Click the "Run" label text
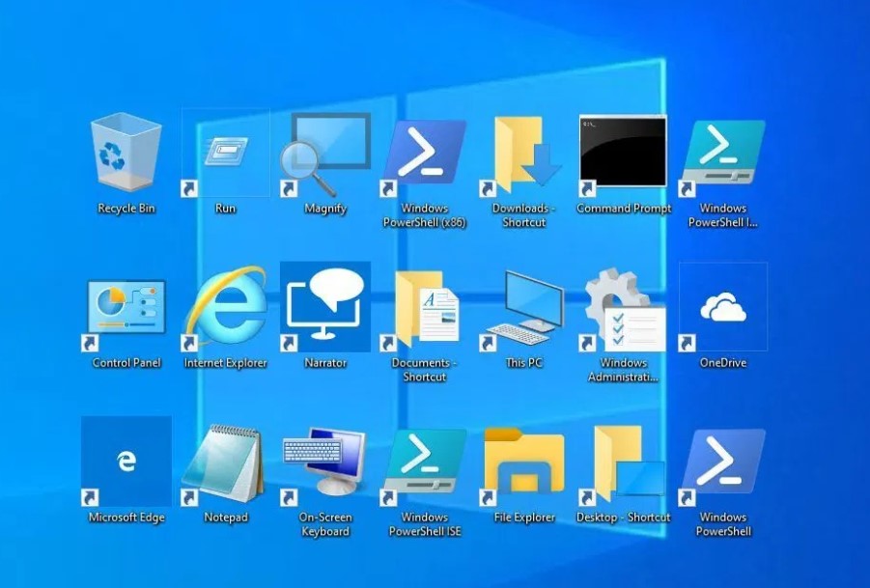Viewport: 870px width, 588px height. [x=225, y=209]
